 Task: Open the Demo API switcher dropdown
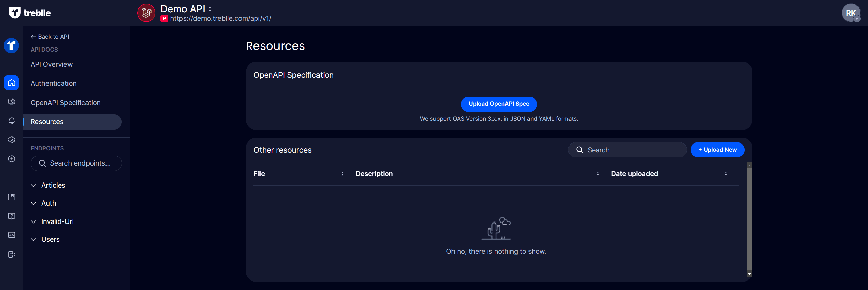coord(210,9)
